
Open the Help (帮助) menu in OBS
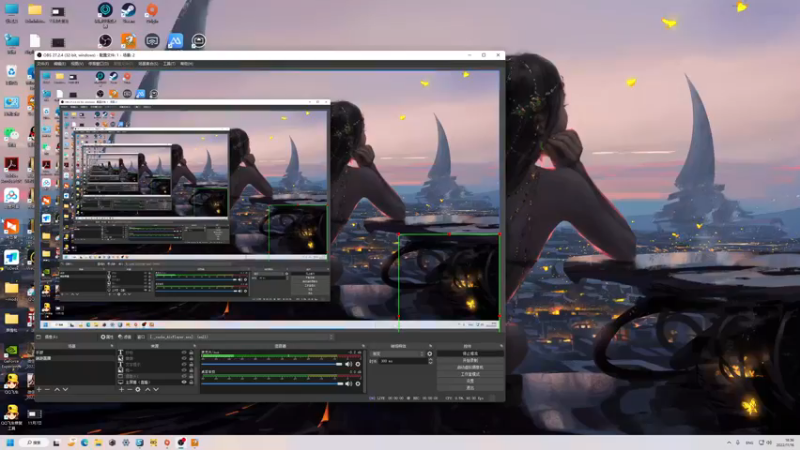186,64
